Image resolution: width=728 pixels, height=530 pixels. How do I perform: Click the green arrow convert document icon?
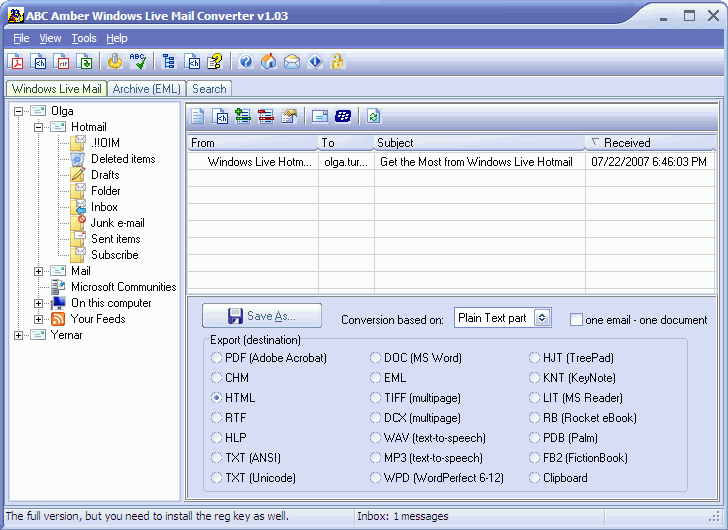click(x=85, y=61)
